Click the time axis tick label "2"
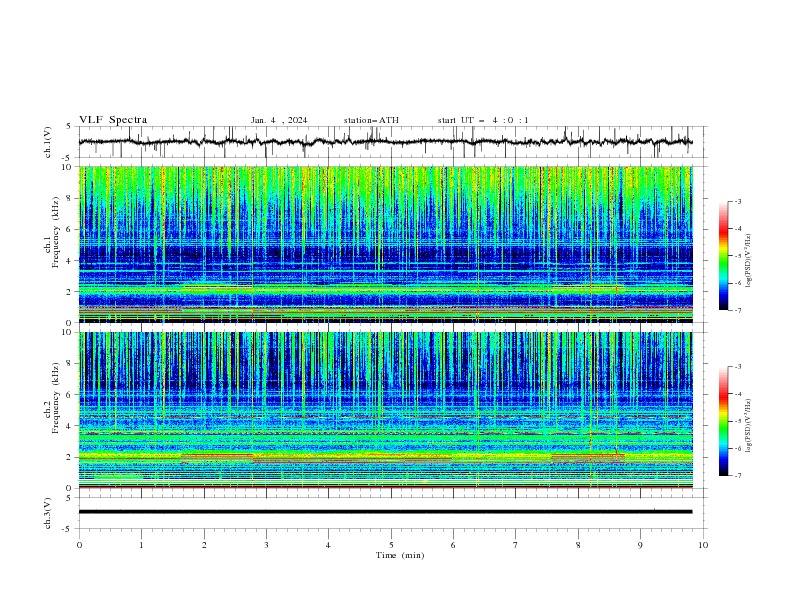The image size is (792, 612). point(204,545)
